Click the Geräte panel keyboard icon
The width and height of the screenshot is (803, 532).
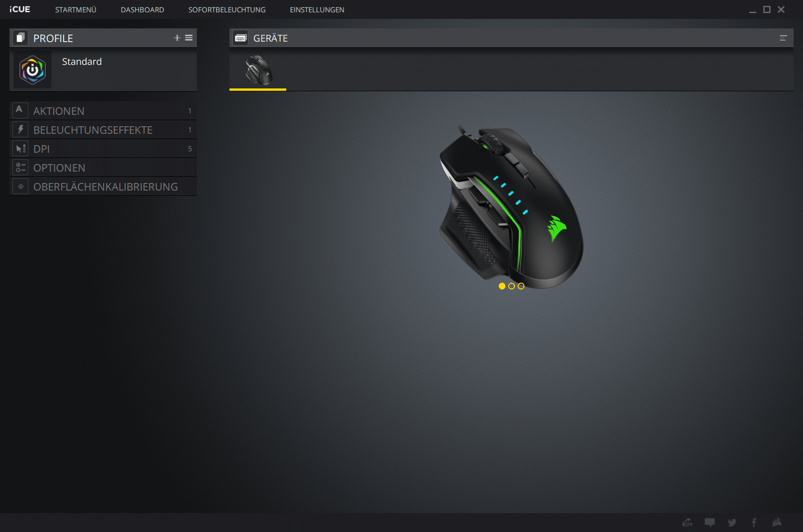point(240,38)
